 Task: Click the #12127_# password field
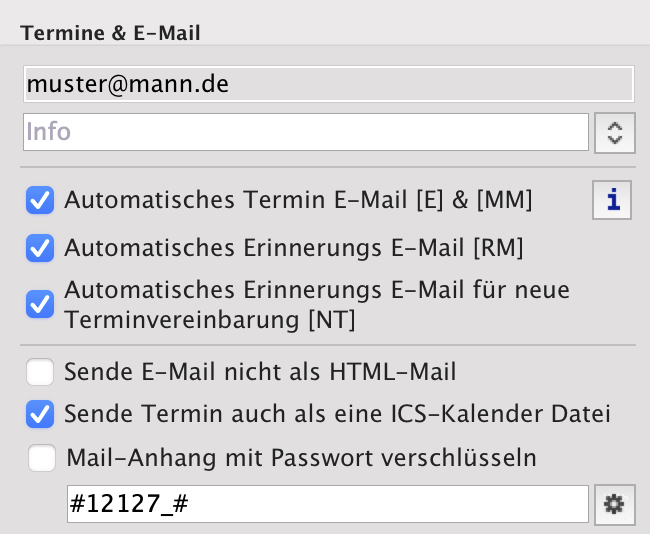coord(326,505)
